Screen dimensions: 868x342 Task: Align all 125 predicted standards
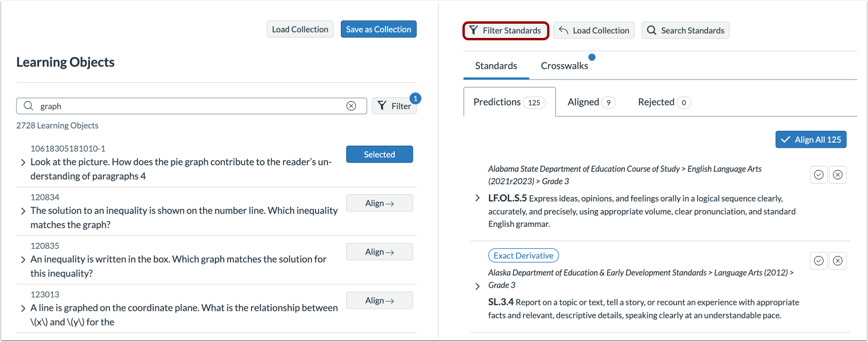[x=811, y=139]
